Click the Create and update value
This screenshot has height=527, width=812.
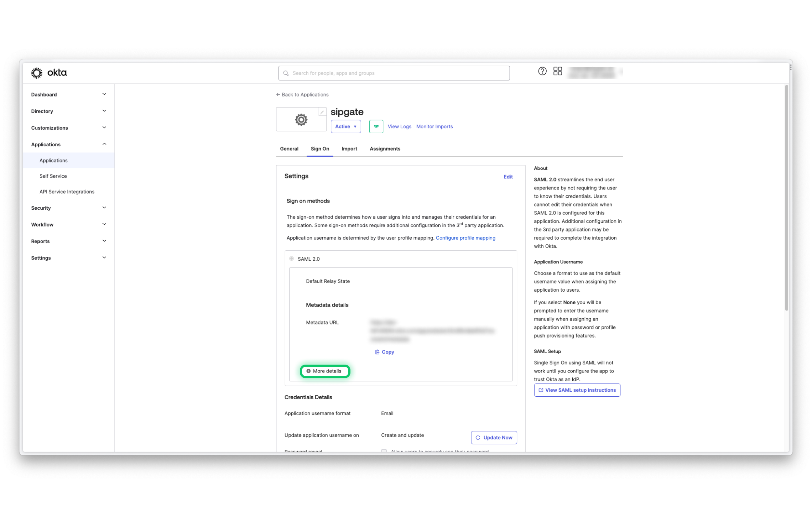point(402,435)
